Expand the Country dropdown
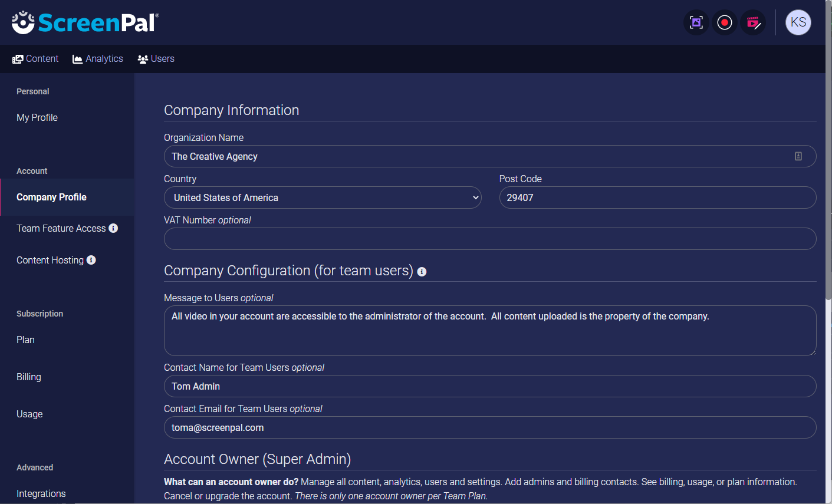Image resolution: width=832 pixels, height=504 pixels. pyautogui.click(x=323, y=197)
